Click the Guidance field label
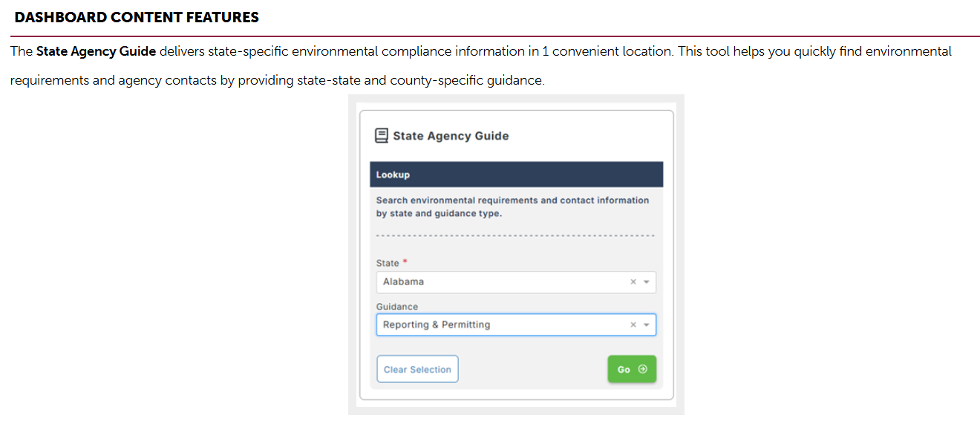The image size is (980, 421). coord(397,307)
